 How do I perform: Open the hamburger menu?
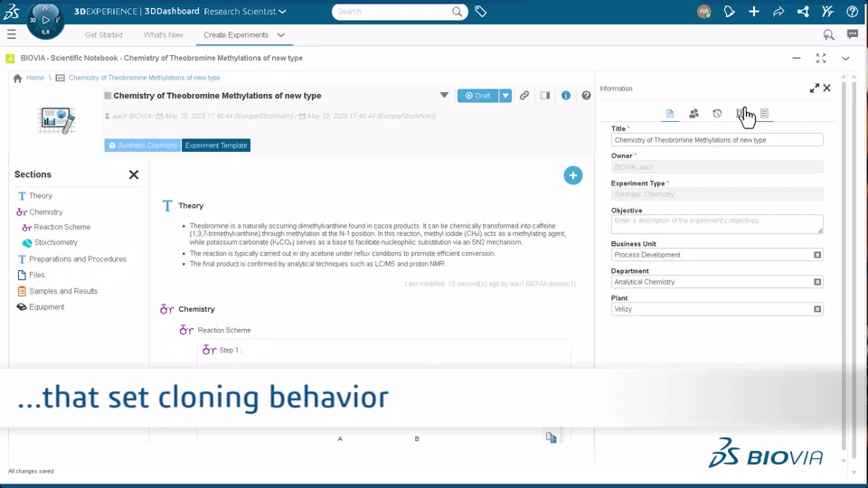tap(12, 34)
